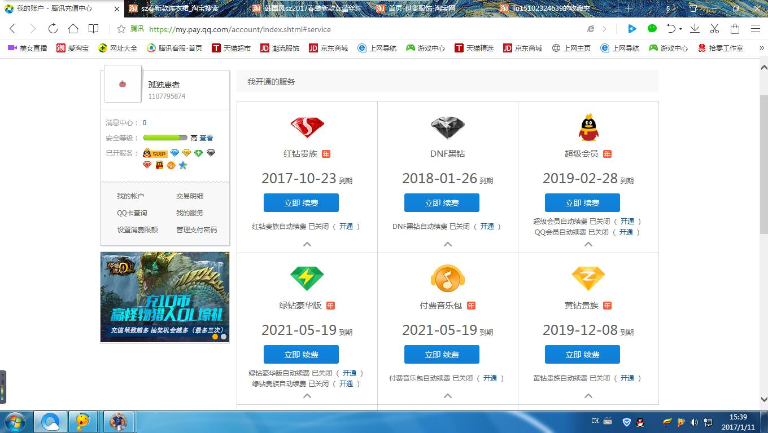Enable DNF黑钻 auto-renew via 开通 link
This screenshot has width=768, height=433.
pos(487,226)
